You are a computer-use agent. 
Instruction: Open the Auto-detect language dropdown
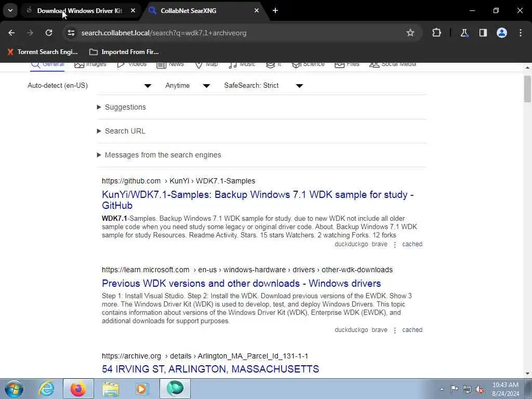pyautogui.click(x=89, y=86)
